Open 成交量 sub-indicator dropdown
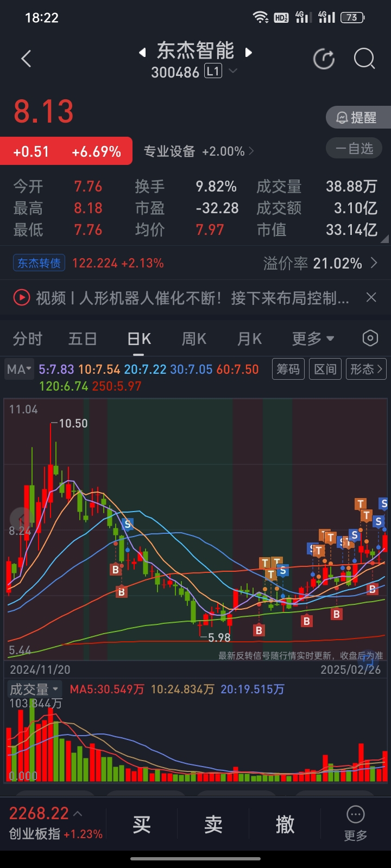The height and width of the screenshot is (868, 391). coord(35,690)
